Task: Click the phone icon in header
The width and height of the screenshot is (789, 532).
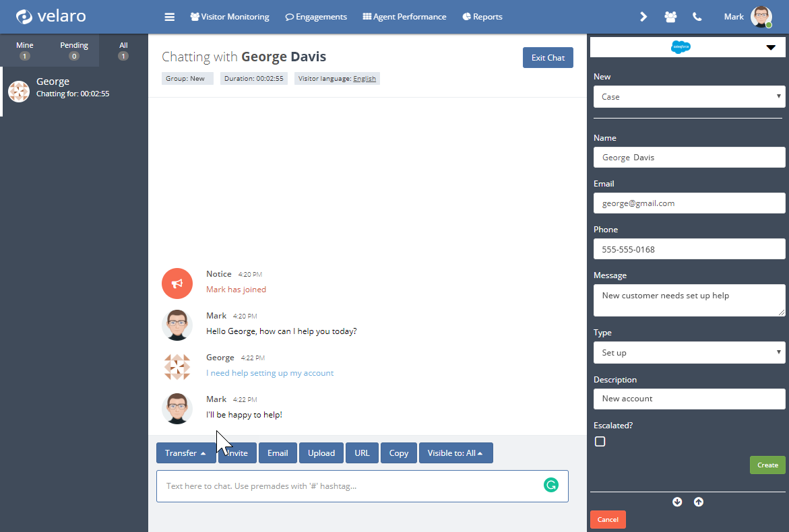Action: tap(697, 17)
